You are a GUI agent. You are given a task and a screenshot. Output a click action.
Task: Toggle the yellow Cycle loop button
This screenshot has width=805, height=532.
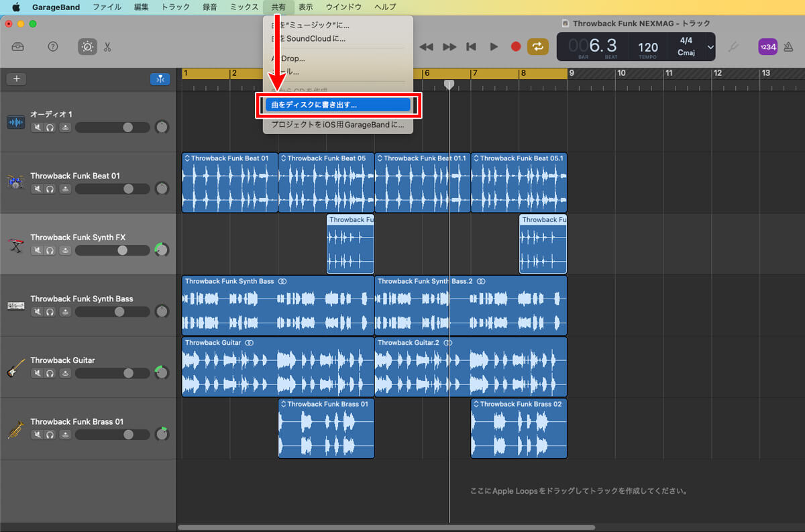pos(538,47)
